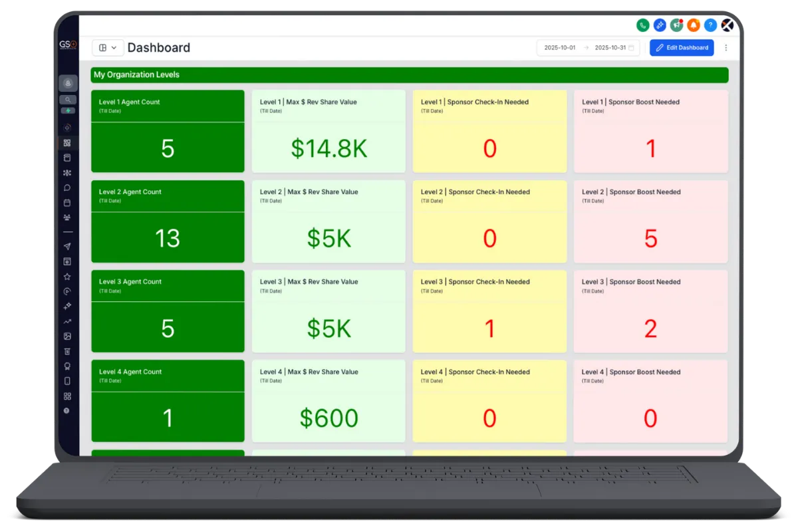This screenshot has width=798, height=532.
Task: Open the sparkles AI icon in sidebar
Action: coord(67,307)
